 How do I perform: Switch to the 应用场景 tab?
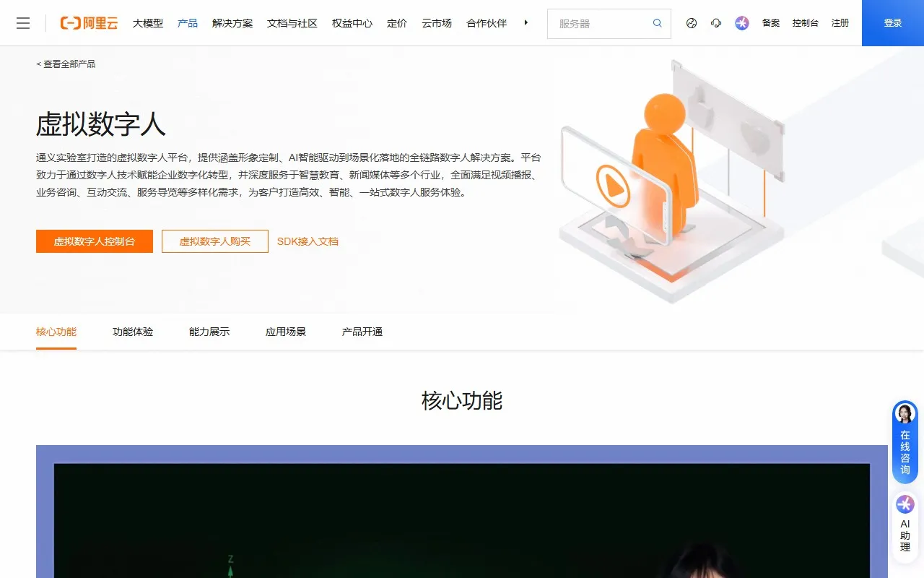pos(286,332)
